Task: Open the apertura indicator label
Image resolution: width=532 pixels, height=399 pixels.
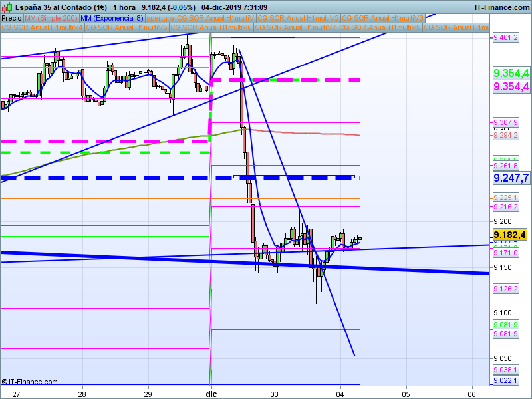Action: [160, 18]
